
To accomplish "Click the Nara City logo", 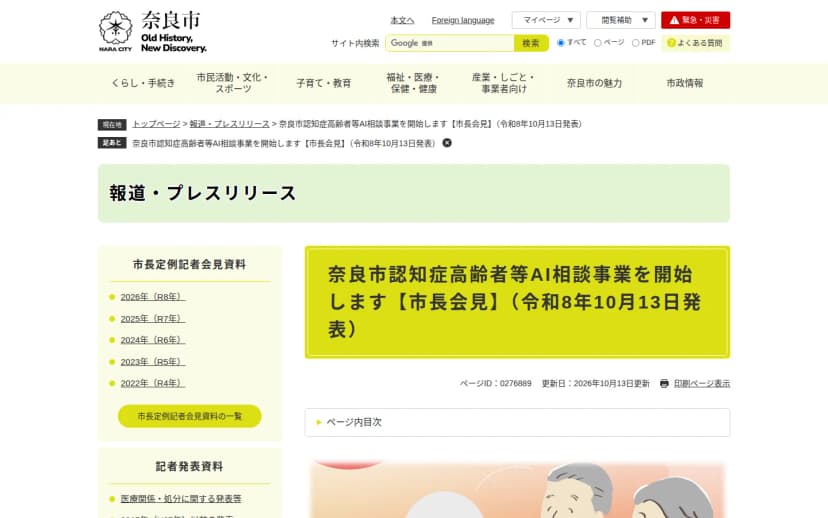I will tap(153, 32).
